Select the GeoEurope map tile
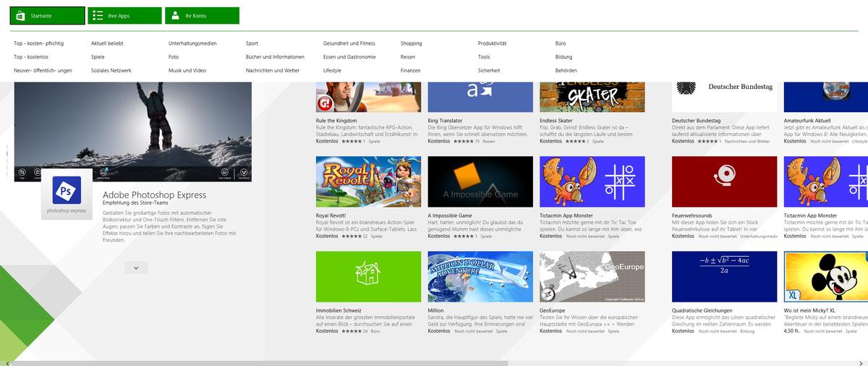Image resolution: width=868 pixels, height=366 pixels. [592, 276]
